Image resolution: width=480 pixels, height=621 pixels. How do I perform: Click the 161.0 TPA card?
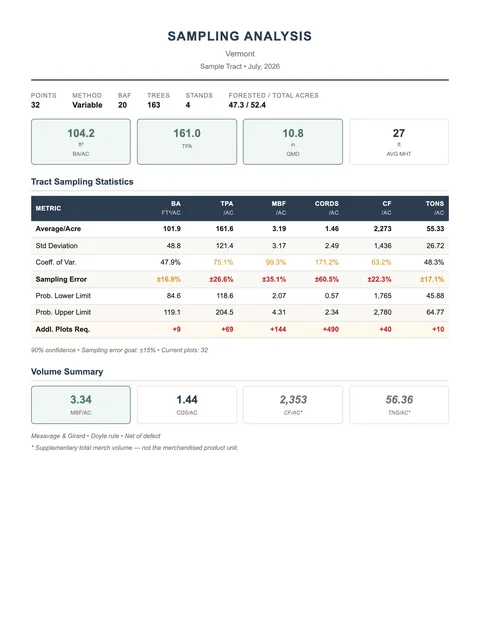pyautogui.click(x=187, y=141)
